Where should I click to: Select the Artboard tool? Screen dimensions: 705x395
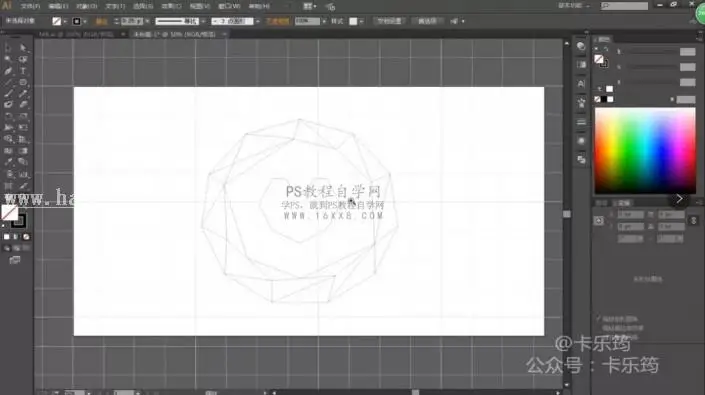pos(8,186)
